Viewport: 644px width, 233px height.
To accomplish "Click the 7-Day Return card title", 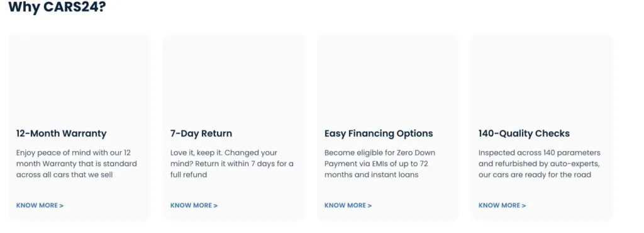I will 201,134.
